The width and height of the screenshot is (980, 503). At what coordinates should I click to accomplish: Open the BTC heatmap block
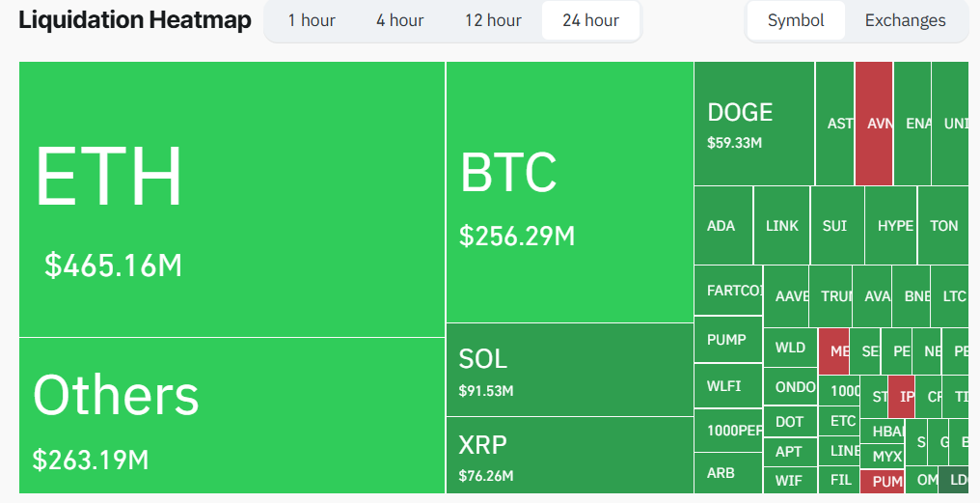569,193
